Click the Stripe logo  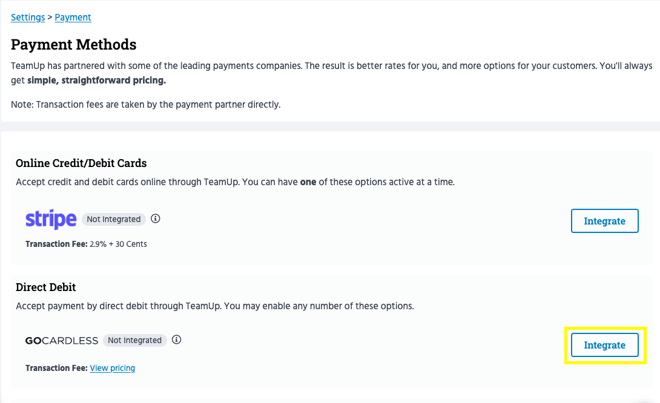pos(51,219)
